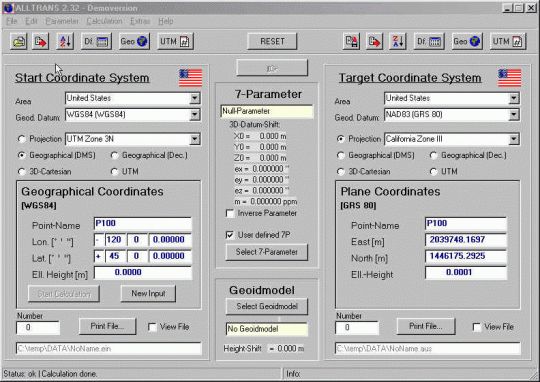Select target Geographical (DMS) radio

point(341,155)
